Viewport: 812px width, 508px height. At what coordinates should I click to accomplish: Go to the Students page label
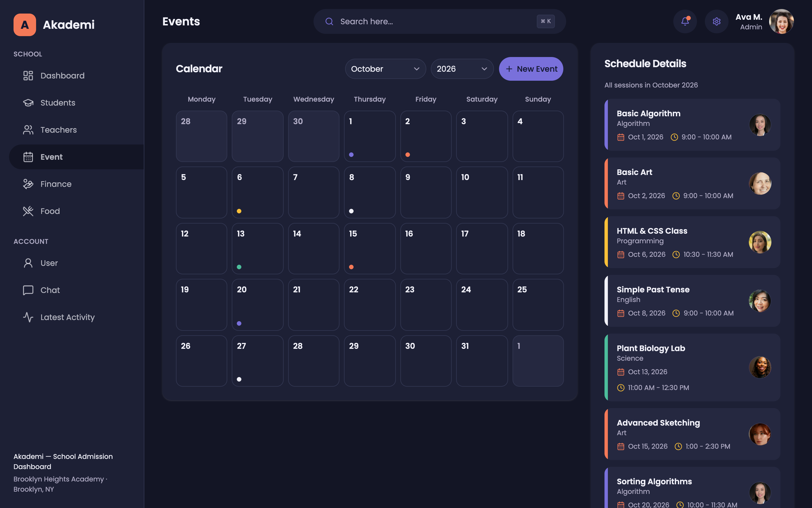click(x=58, y=103)
